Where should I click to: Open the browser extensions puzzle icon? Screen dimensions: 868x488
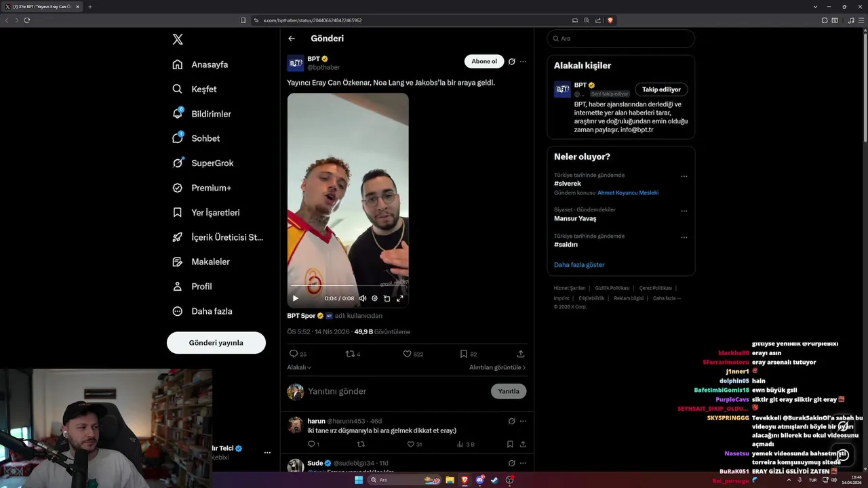coord(825,20)
